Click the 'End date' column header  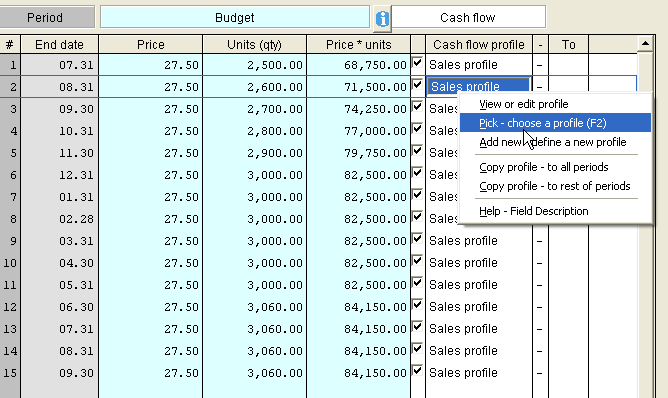click(60, 45)
